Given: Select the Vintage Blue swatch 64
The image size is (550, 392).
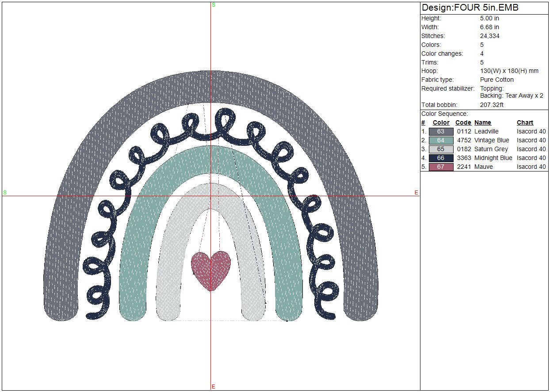Looking at the screenshot, I should (441, 140).
